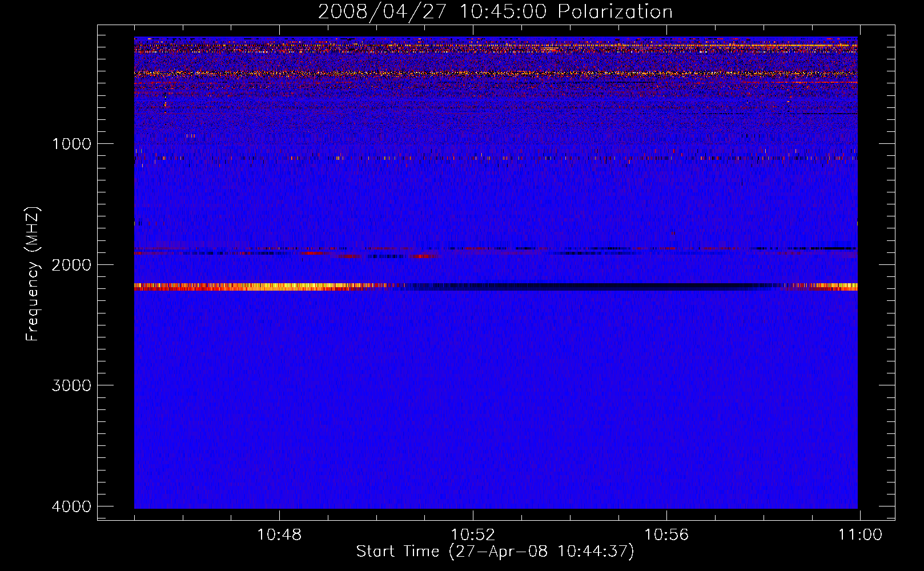
Task: Click the isolated red dot above the 1900 MHz line
Action: tap(673, 233)
